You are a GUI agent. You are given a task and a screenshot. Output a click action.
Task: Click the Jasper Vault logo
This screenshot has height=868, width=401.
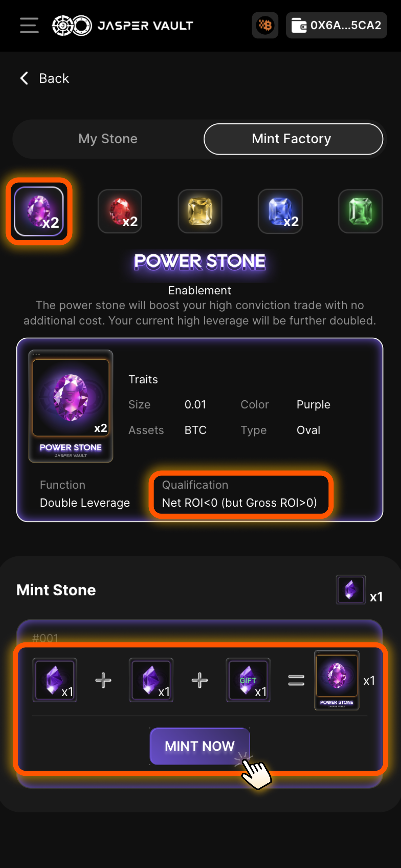[x=122, y=25]
